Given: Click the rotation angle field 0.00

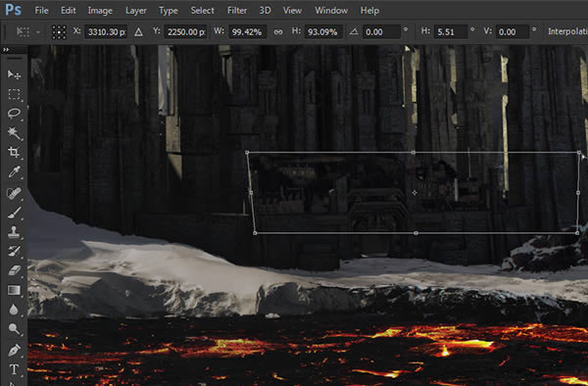Looking at the screenshot, I should (381, 32).
